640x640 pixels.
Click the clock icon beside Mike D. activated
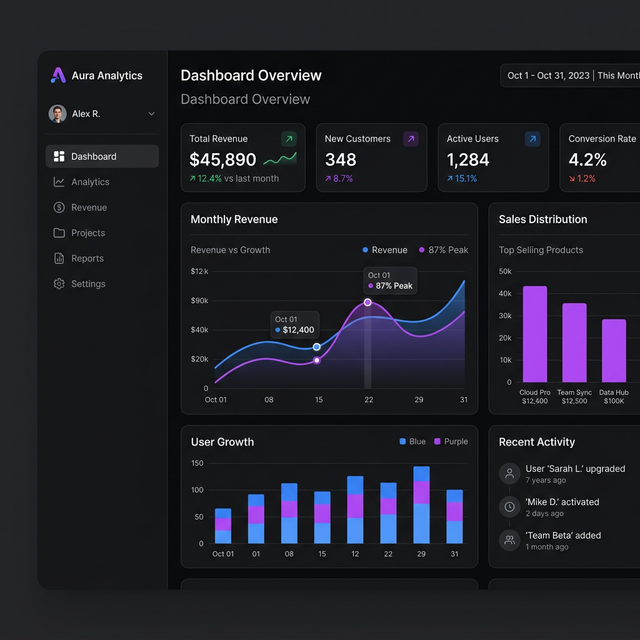tap(510, 507)
